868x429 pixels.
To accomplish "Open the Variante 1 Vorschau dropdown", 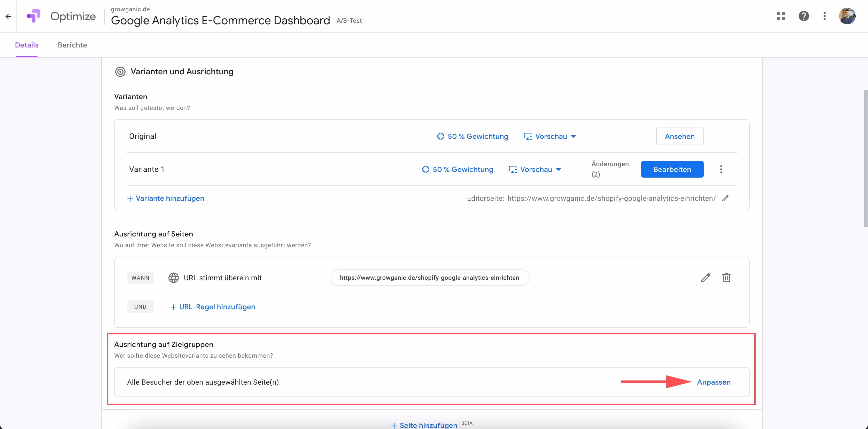I will click(x=535, y=169).
